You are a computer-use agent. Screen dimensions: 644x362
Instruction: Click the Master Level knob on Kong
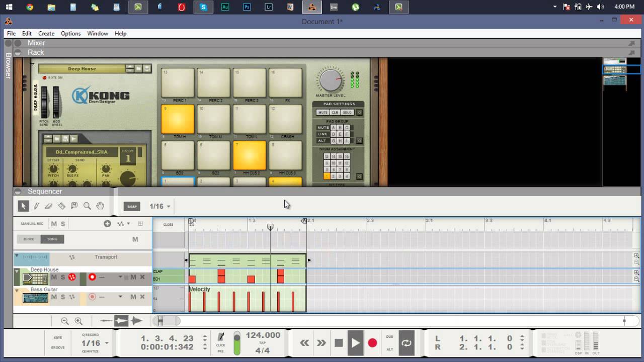pos(331,80)
